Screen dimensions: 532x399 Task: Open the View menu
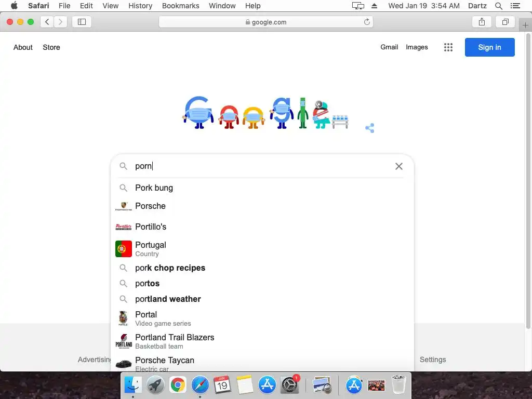point(111,6)
